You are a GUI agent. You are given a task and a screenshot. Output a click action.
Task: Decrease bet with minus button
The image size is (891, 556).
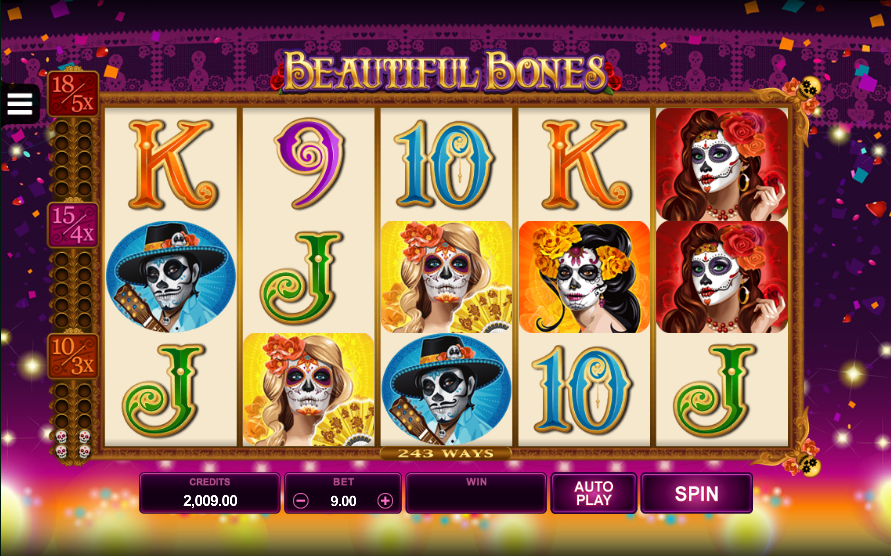(x=301, y=501)
